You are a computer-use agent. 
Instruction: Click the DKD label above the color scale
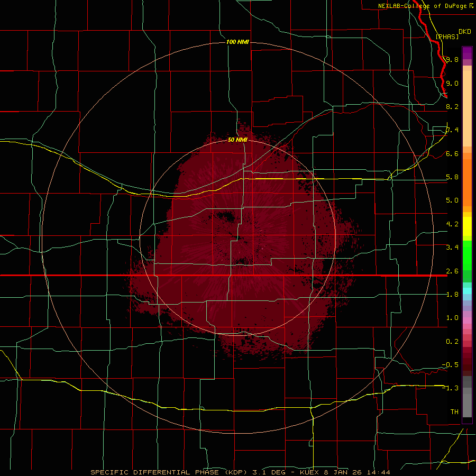(465, 32)
